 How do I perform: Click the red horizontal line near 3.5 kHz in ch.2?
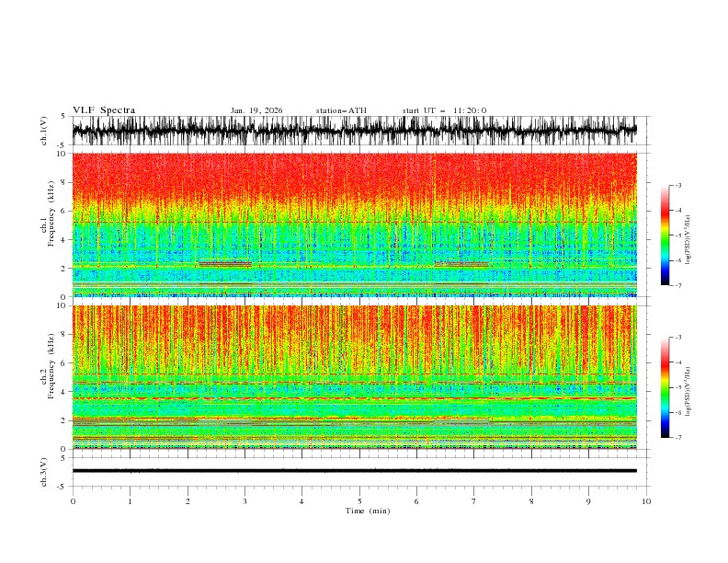coord(354,398)
